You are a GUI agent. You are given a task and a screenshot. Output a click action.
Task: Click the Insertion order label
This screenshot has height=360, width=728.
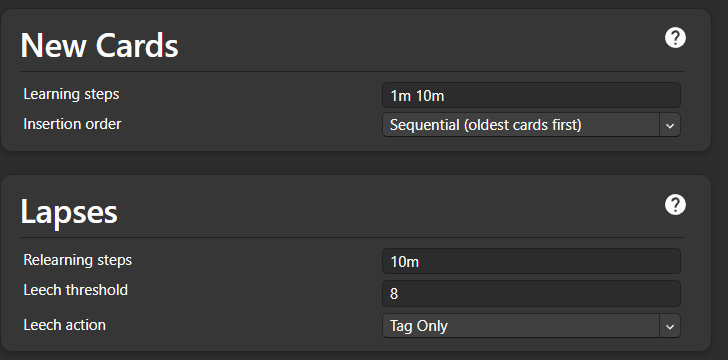click(x=72, y=124)
